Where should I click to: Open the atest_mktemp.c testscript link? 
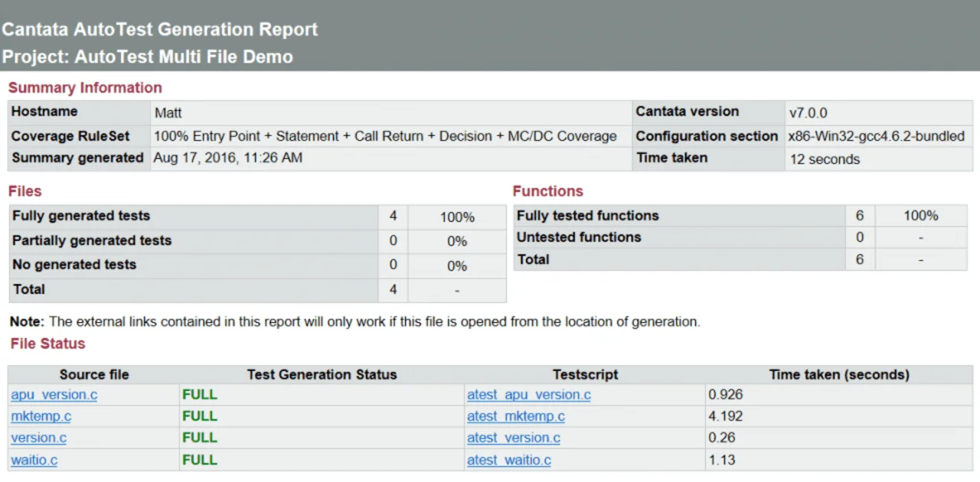click(516, 416)
